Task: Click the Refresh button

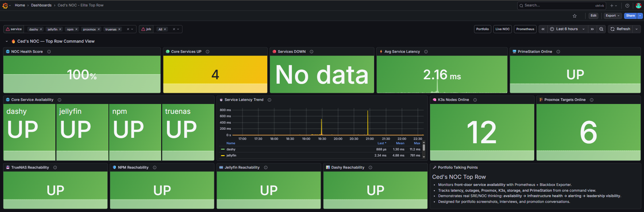Action: (620, 29)
